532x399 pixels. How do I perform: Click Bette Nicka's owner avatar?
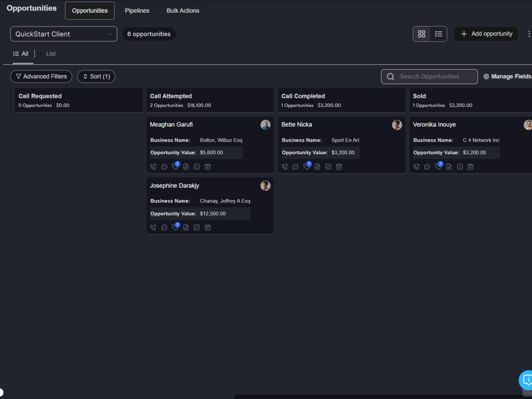click(397, 124)
